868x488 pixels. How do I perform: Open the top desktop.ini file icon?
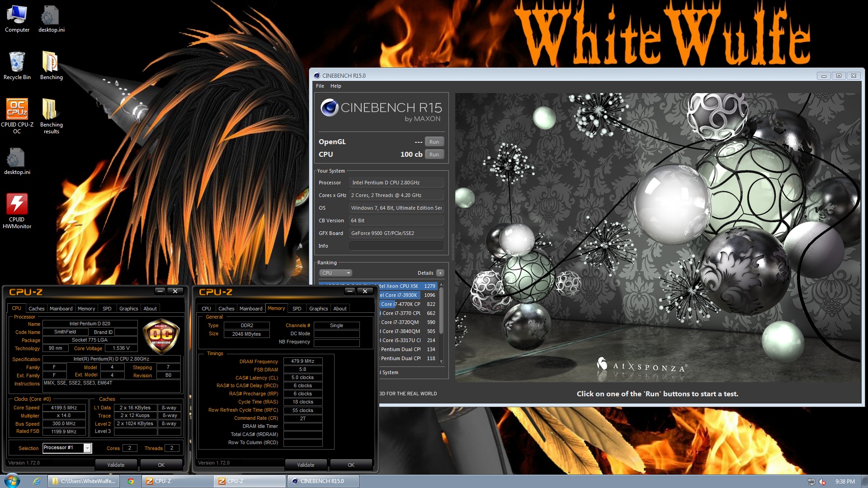coord(51,19)
